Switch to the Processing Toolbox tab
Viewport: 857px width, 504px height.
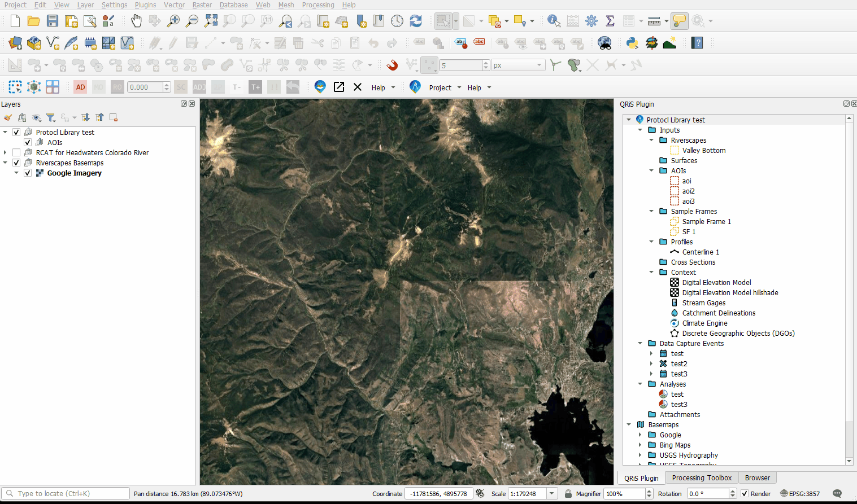[702, 477]
